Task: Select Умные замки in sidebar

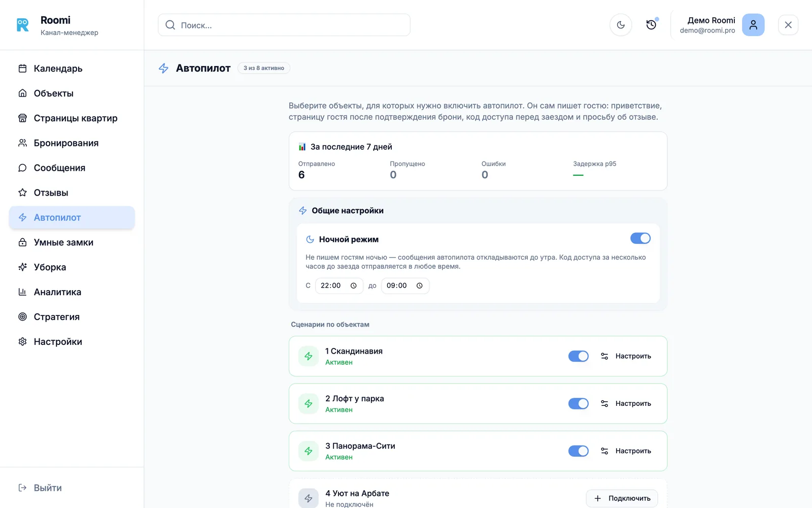Action: (x=72, y=242)
